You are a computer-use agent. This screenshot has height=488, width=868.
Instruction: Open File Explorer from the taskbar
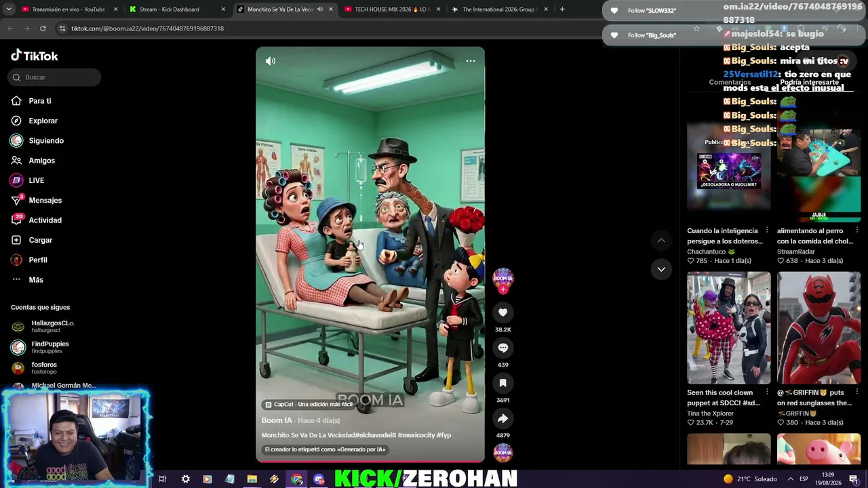pos(252,479)
